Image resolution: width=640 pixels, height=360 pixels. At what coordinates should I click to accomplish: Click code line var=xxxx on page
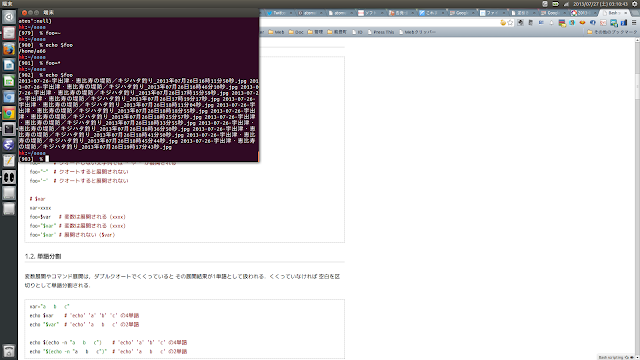(40, 208)
